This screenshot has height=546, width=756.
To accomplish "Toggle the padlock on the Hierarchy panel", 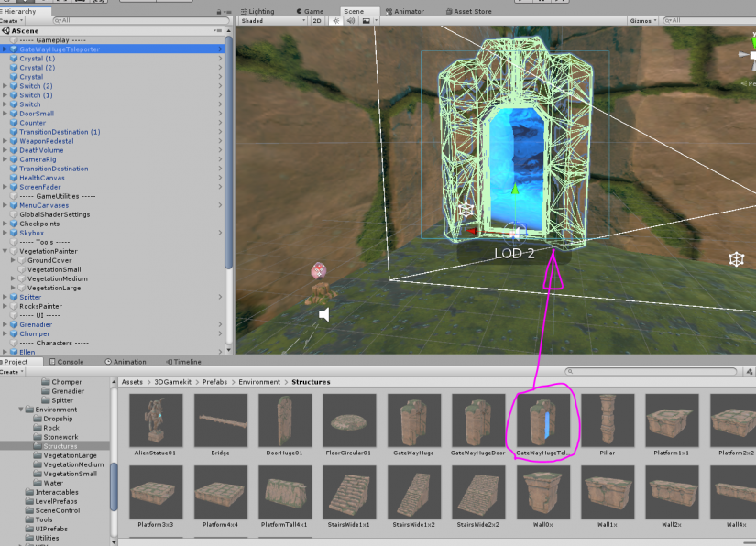I will (x=219, y=11).
